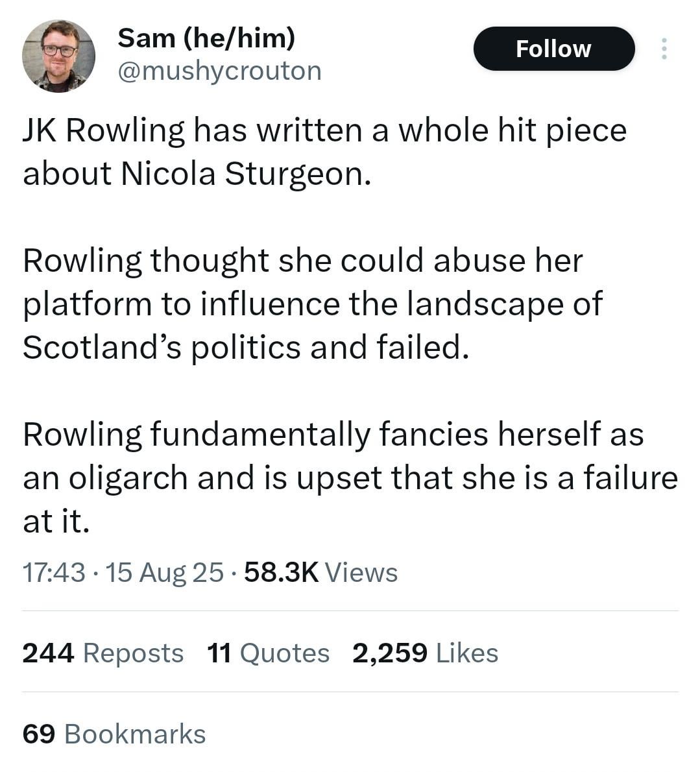Show the 2,259 Likes list
The image size is (700, 772).
(426, 653)
